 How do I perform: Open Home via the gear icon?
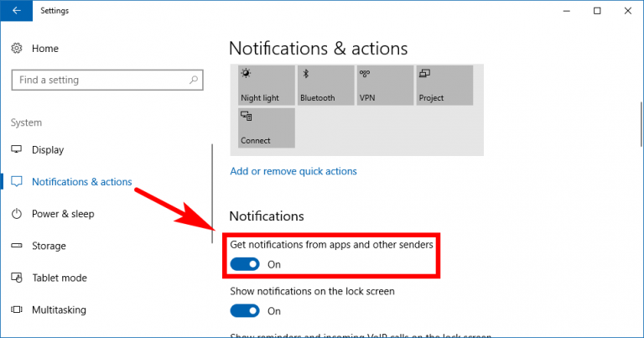click(17, 49)
